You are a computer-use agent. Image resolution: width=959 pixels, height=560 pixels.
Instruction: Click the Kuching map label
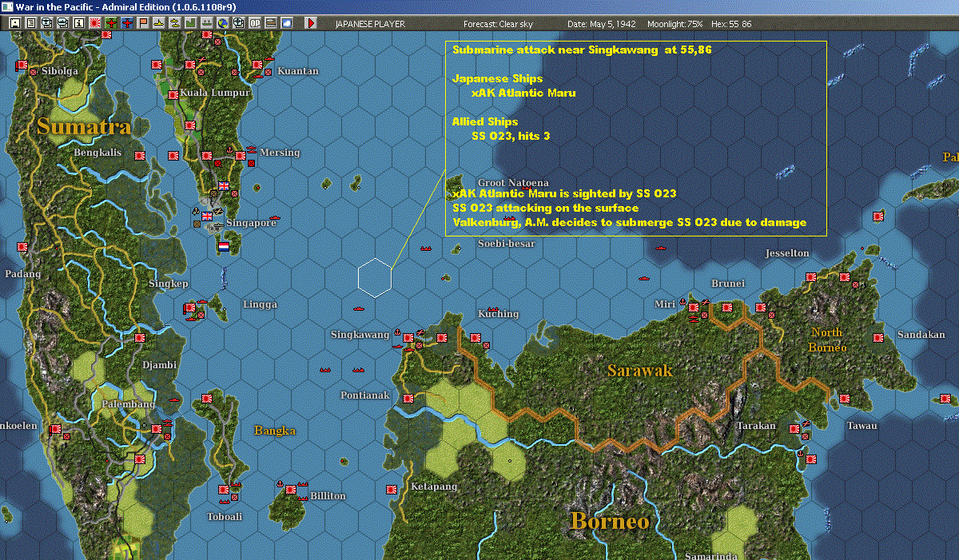point(498,314)
